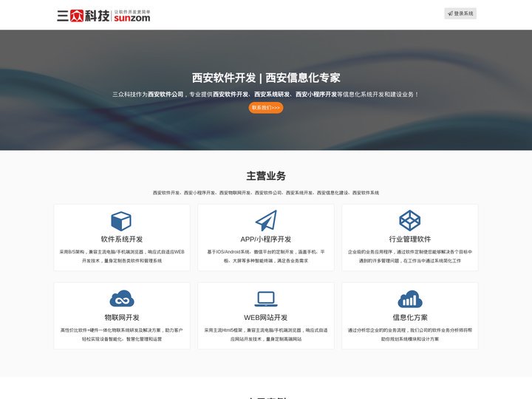Select the 软件系统开发 heading
Screen dimensions: 532x399
point(122,239)
